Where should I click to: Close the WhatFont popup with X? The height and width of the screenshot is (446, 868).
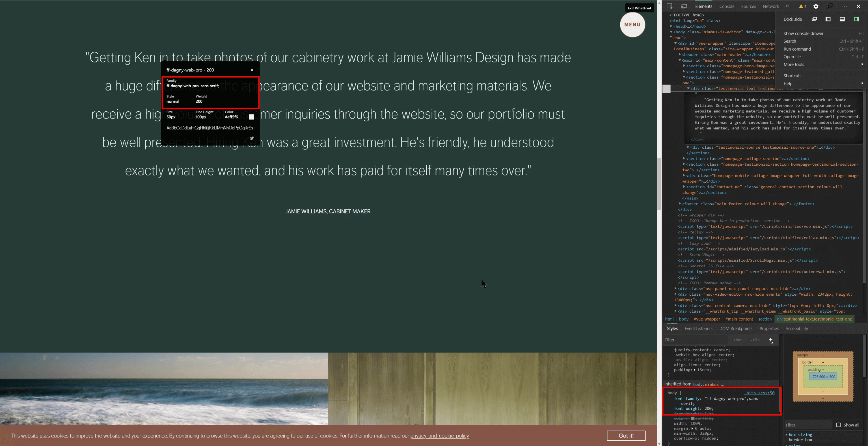point(252,70)
